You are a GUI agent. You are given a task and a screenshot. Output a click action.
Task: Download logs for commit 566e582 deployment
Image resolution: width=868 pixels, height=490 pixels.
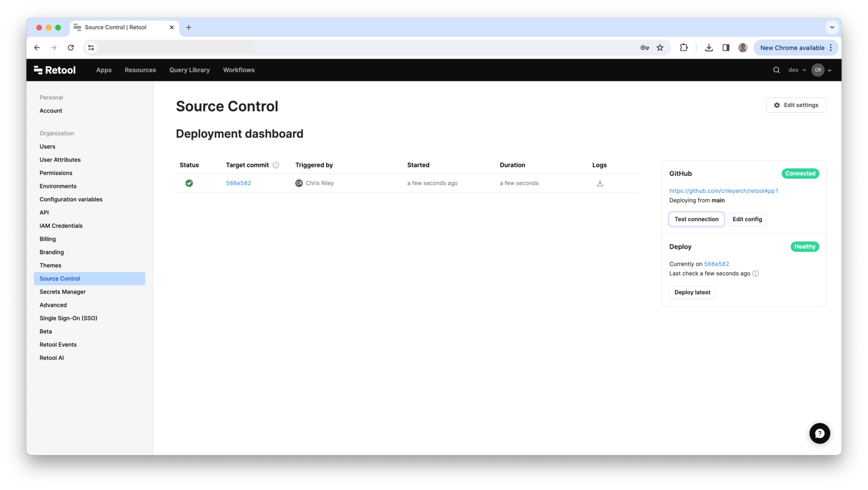tap(600, 183)
